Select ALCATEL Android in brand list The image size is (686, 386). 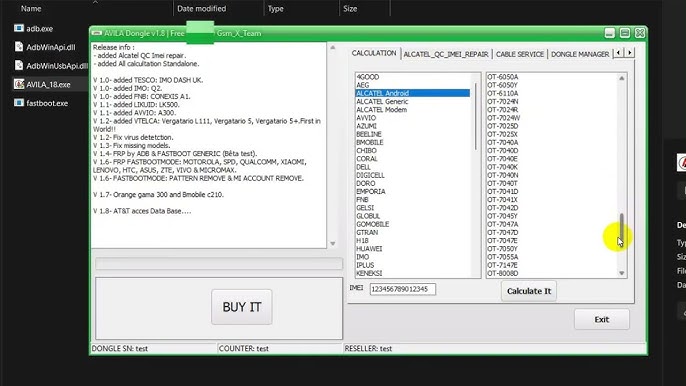413,93
